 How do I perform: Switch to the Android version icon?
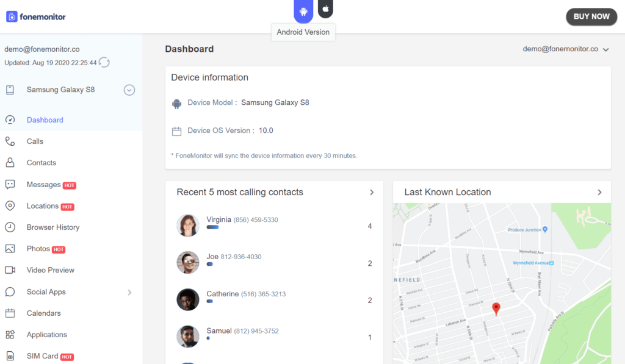[303, 11]
